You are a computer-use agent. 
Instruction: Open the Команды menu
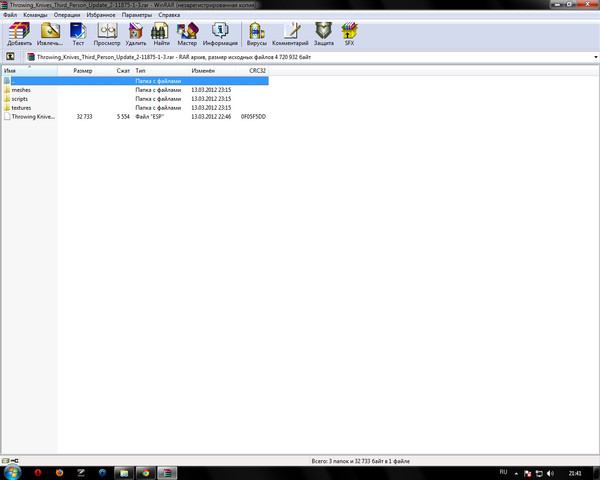click(x=35, y=15)
